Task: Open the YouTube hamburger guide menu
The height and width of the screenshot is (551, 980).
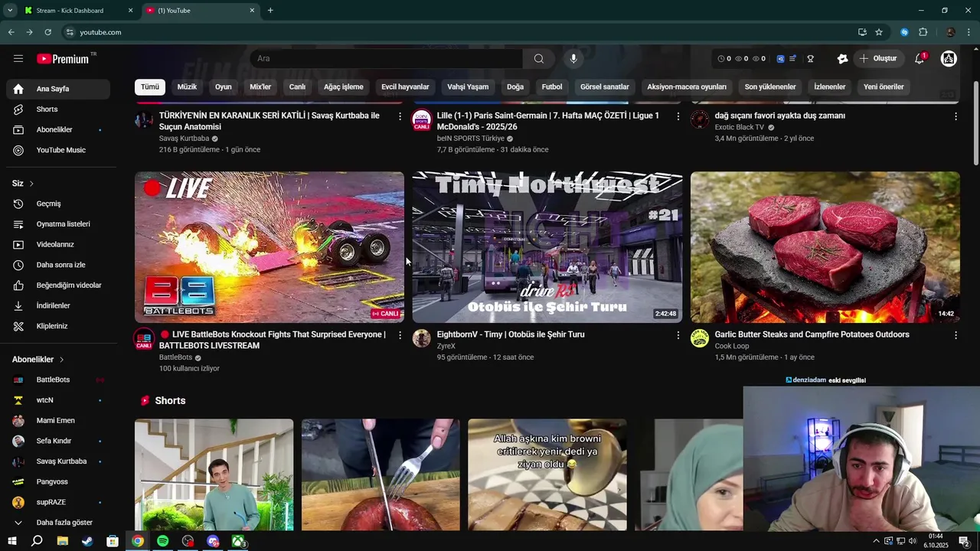Action: click(18, 58)
